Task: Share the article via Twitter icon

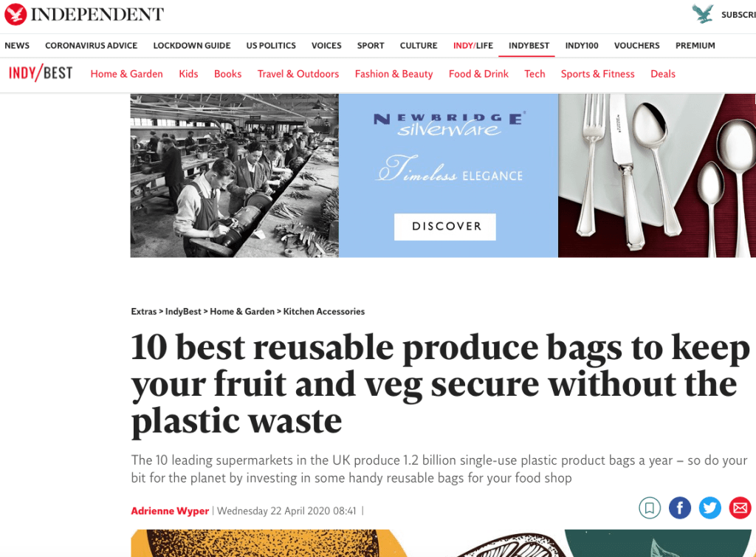Action: pyautogui.click(x=709, y=508)
